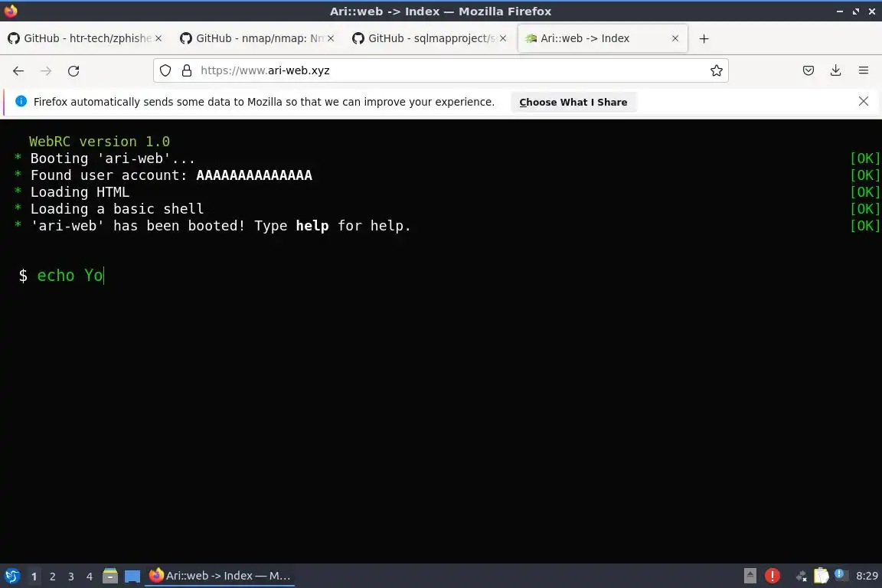
Task: Open the tracking protection shield icon
Action: point(165,70)
